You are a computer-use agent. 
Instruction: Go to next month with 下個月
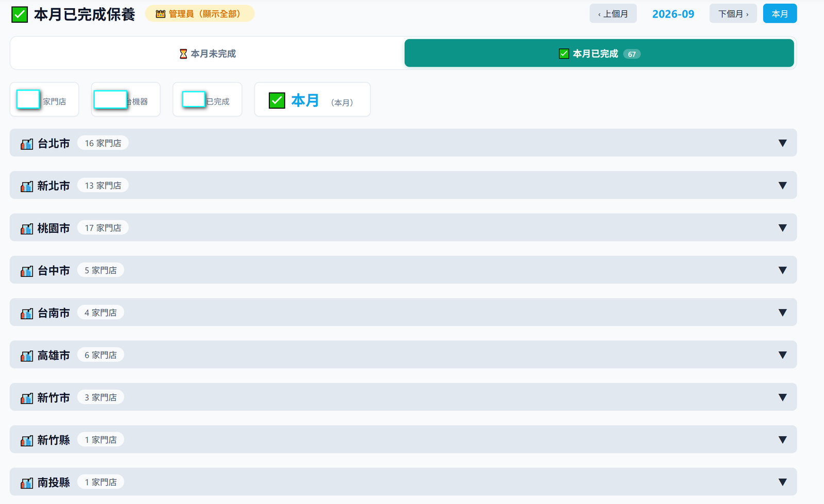pos(733,14)
